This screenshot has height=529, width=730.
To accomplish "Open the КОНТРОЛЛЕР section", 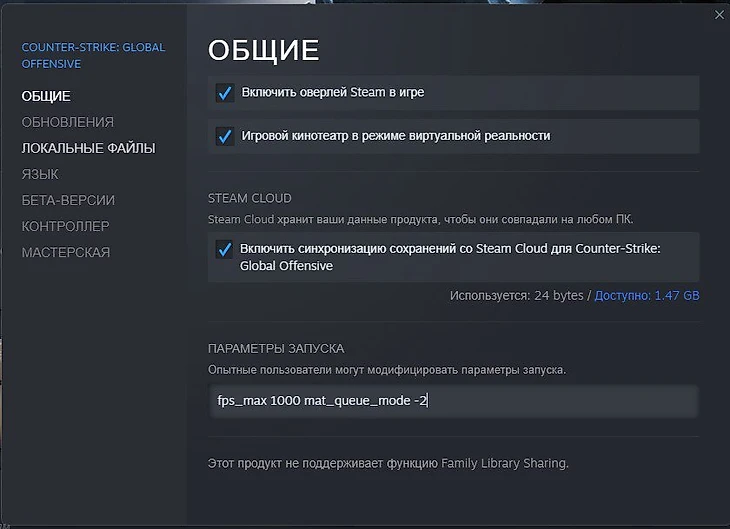I will [66, 226].
